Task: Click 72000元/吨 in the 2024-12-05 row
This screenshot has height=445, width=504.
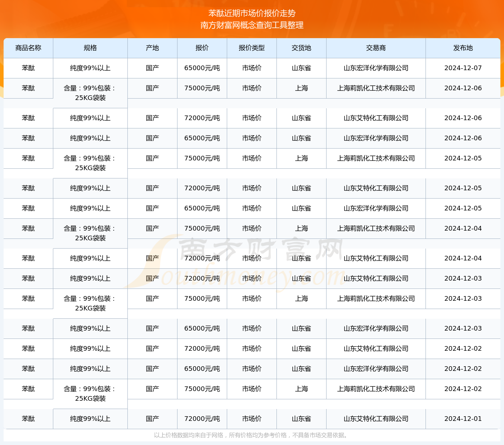Action: (x=202, y=188)
